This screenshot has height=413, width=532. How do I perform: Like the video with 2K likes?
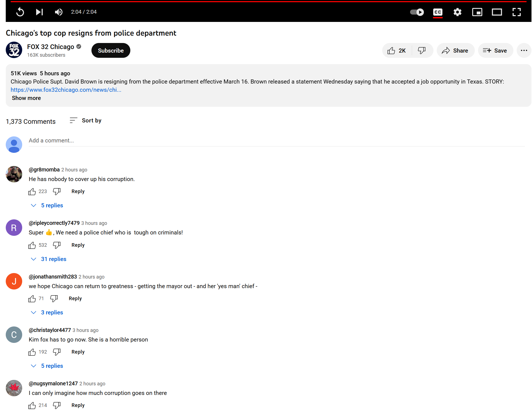397,51
